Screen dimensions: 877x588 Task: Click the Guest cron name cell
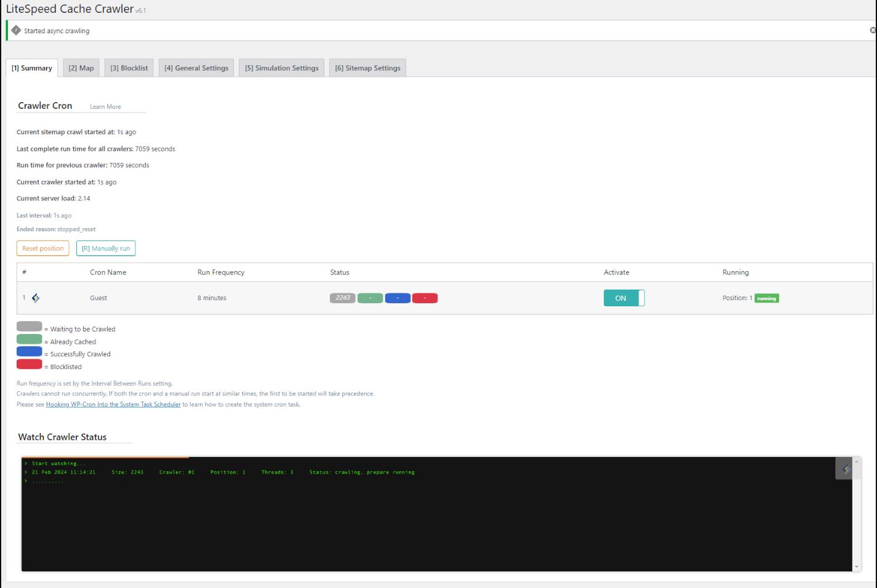click(98, 298)
